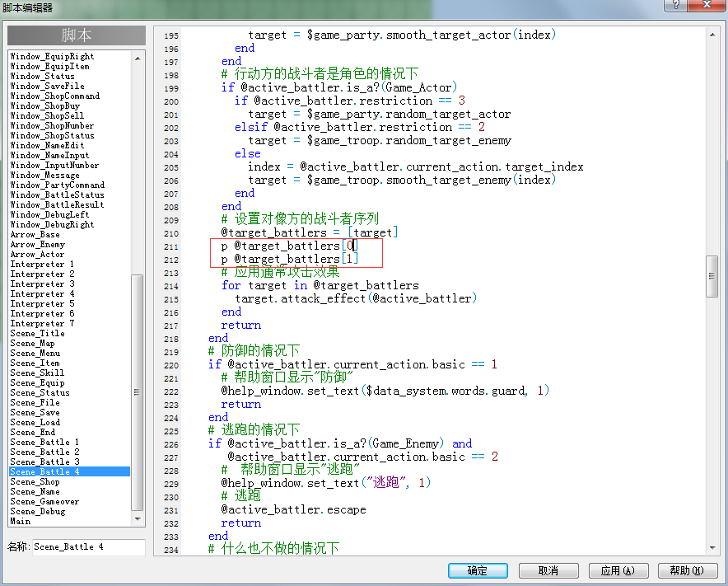Viewport: 728px width, 586px height.
Task: Click the 'target.attack_effect(@active_battler)' line
Action: [x=356, y=298]
